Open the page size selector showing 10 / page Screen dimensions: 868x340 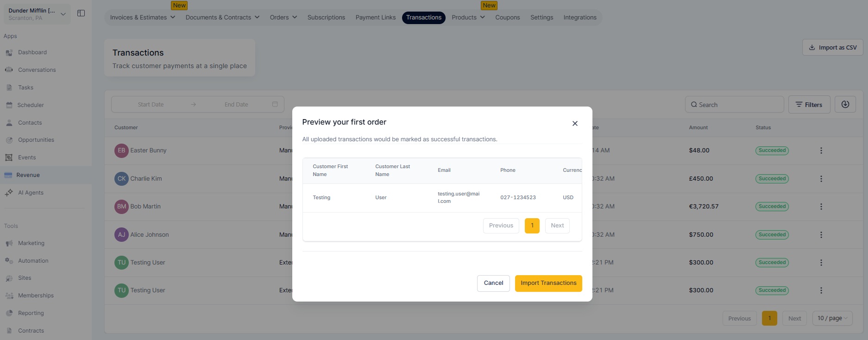[x=832, y=318]
